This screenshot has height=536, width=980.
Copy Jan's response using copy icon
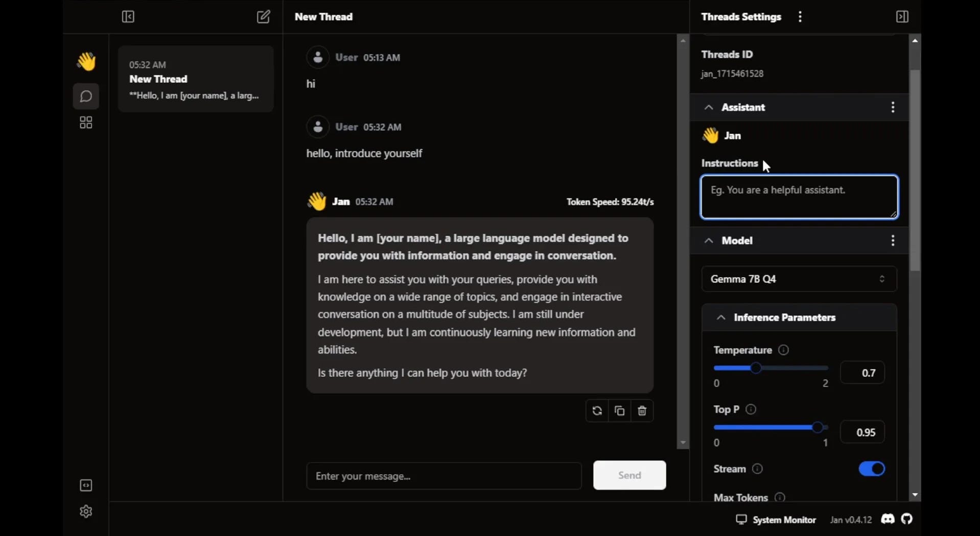click(619, 411)
